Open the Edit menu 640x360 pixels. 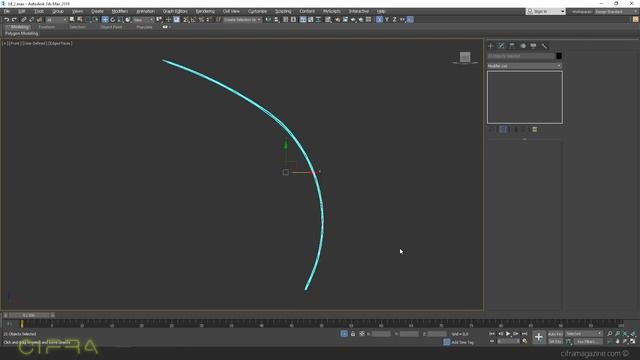(x=22, y=11)
